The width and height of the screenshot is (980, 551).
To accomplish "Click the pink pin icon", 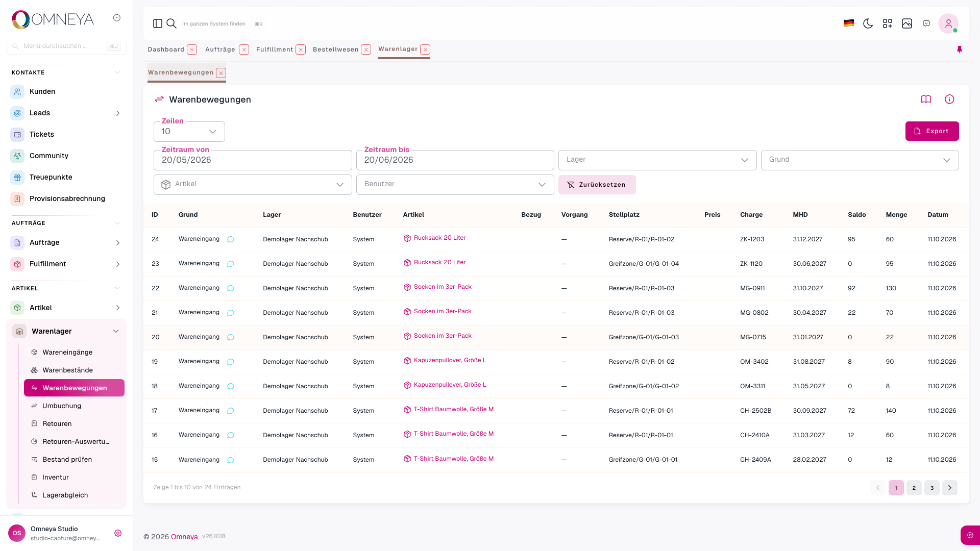I will (x=960, y=49).
